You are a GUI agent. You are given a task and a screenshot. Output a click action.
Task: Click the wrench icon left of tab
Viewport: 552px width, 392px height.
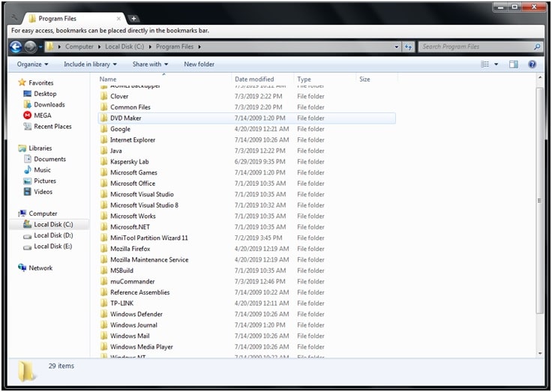tap(14, 17)
